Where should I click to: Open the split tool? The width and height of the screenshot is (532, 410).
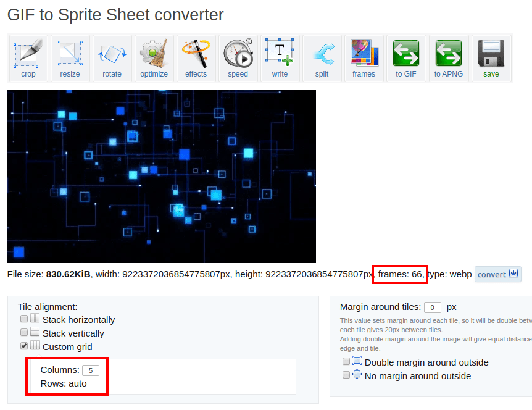[x=322, y=58]
